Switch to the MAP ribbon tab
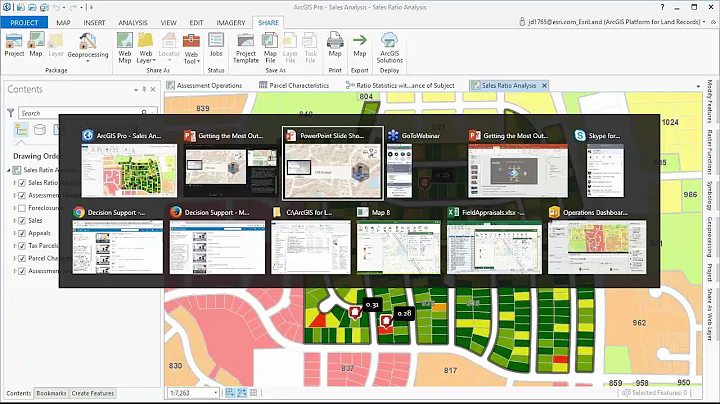 [x=63, y=22]
